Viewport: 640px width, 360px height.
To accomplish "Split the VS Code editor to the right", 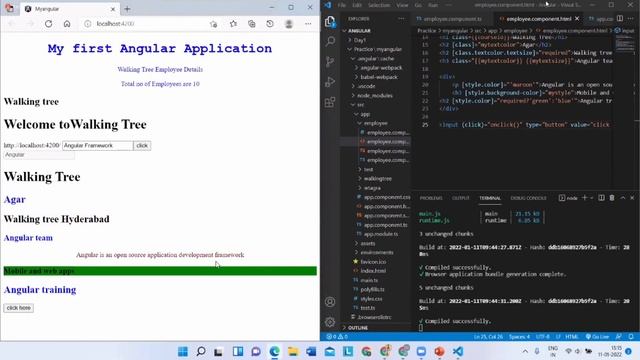I will 620,19.
